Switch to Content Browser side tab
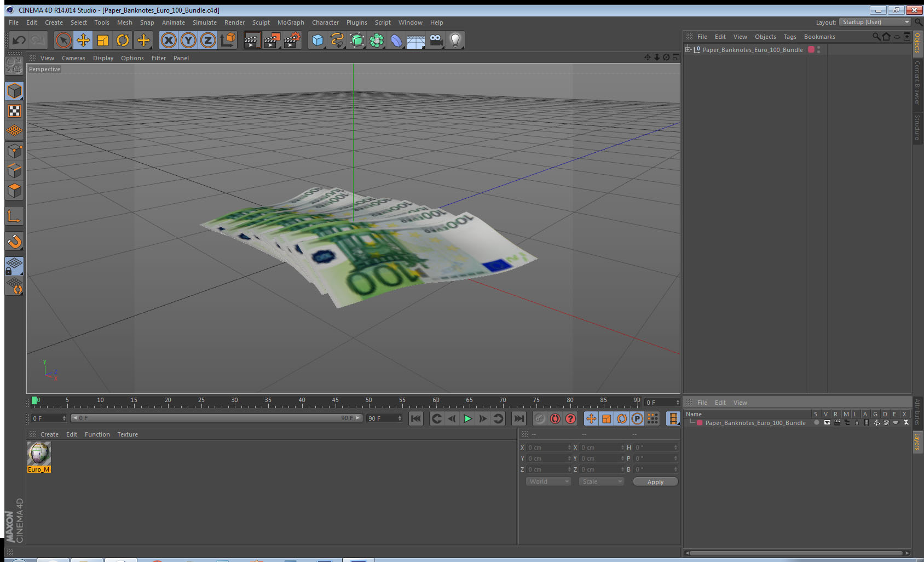The image size is (924, 562). click(917, 82)
